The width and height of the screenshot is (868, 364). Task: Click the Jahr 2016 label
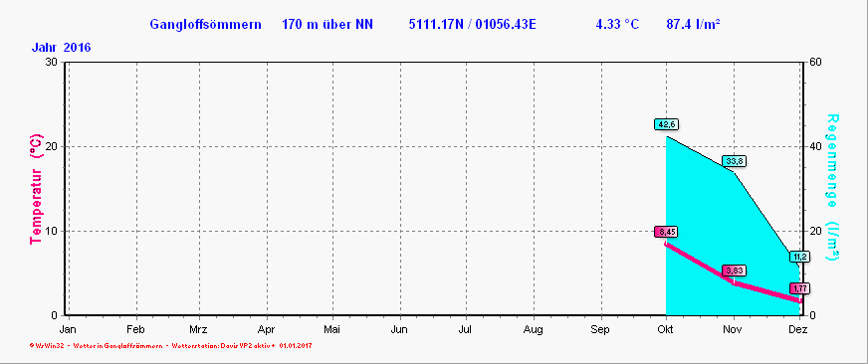point(61,48)
